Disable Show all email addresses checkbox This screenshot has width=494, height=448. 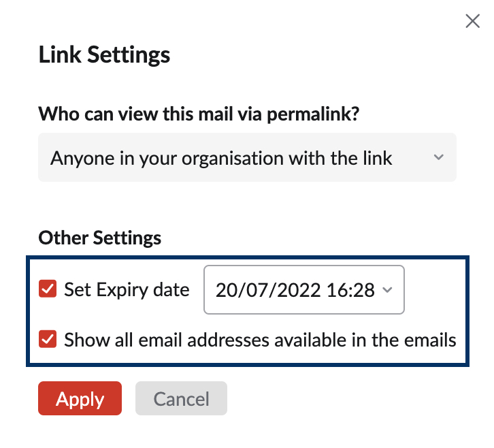48,339
